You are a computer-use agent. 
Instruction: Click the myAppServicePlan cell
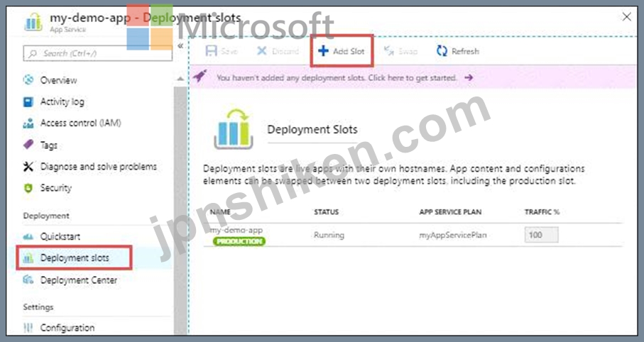click(453, 235)
